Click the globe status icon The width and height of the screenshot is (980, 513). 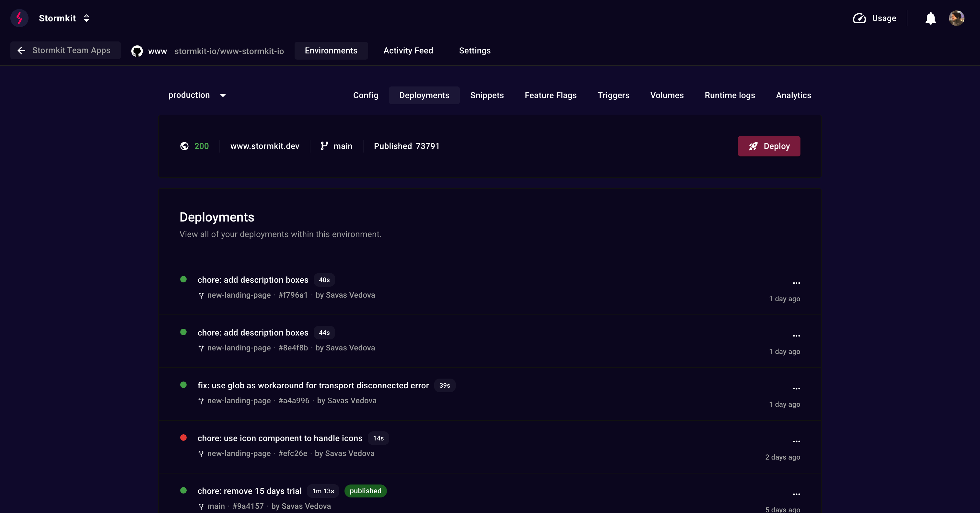184,146
